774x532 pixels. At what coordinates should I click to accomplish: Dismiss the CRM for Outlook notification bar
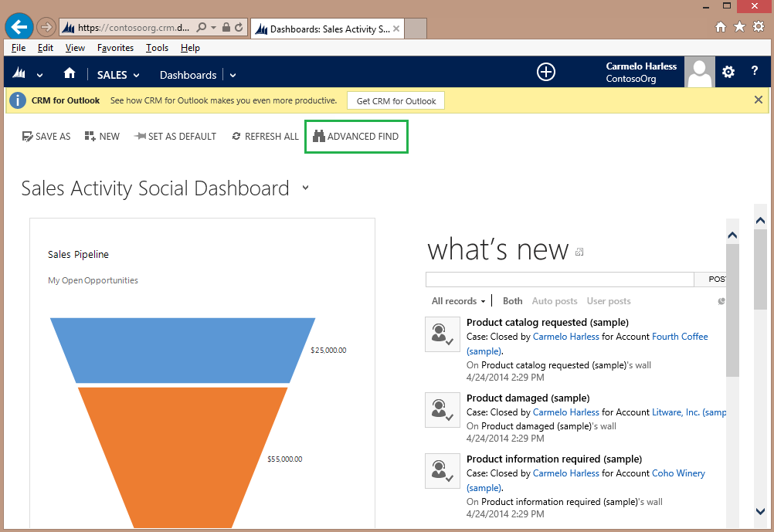pyautogui.click(x=759, y=100)
